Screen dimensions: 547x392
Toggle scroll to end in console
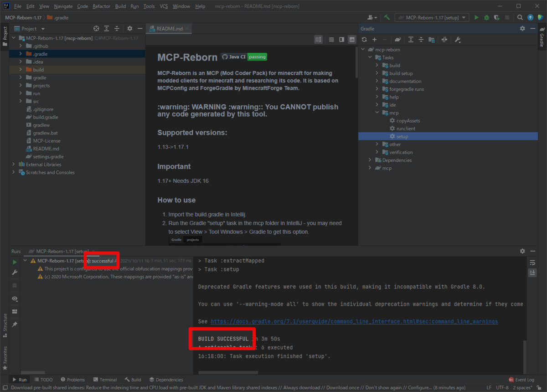click(532, 273)
